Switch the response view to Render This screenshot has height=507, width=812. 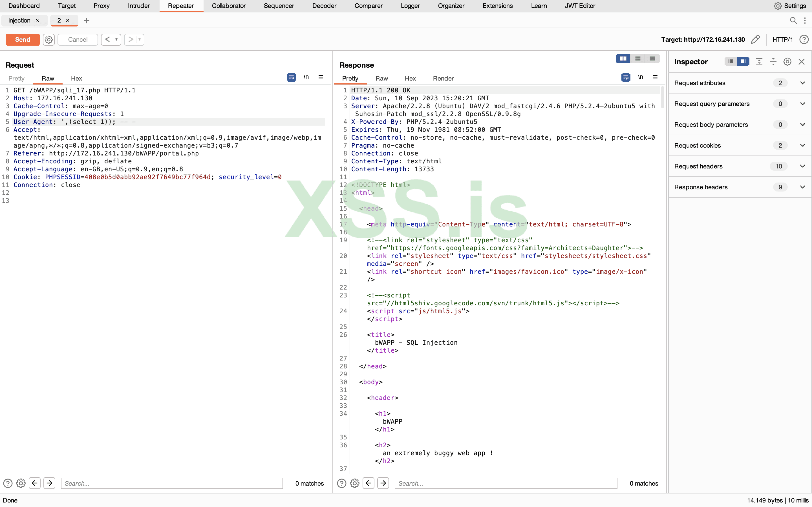(443, 79)
